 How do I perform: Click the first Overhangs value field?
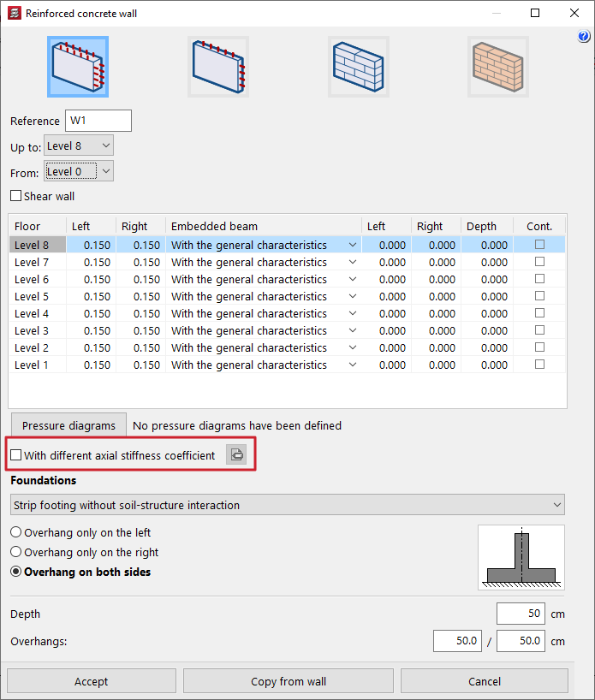(457, 641)
